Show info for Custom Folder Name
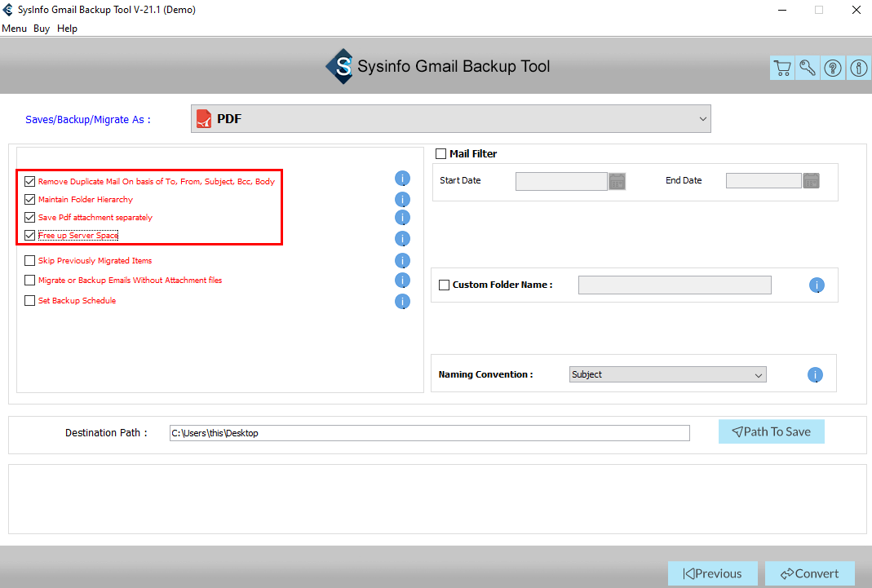 817,285
